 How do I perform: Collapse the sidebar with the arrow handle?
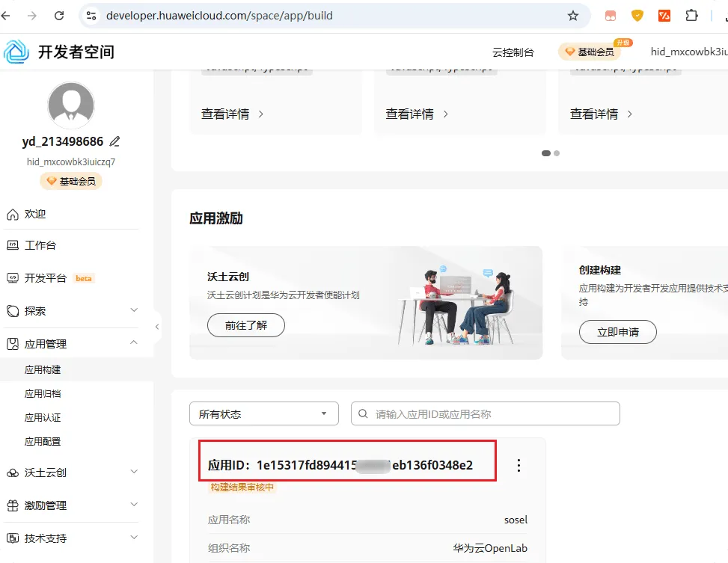(x=157, y=327)
